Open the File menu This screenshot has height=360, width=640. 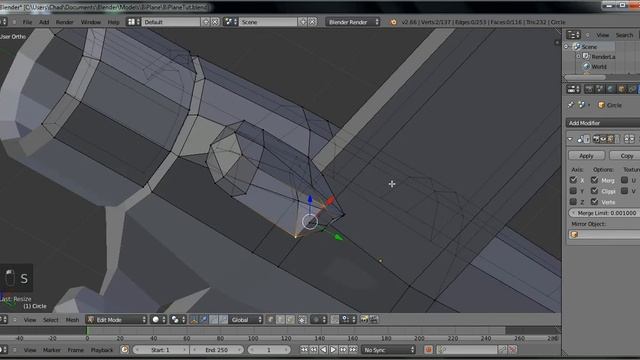(27, 22)
